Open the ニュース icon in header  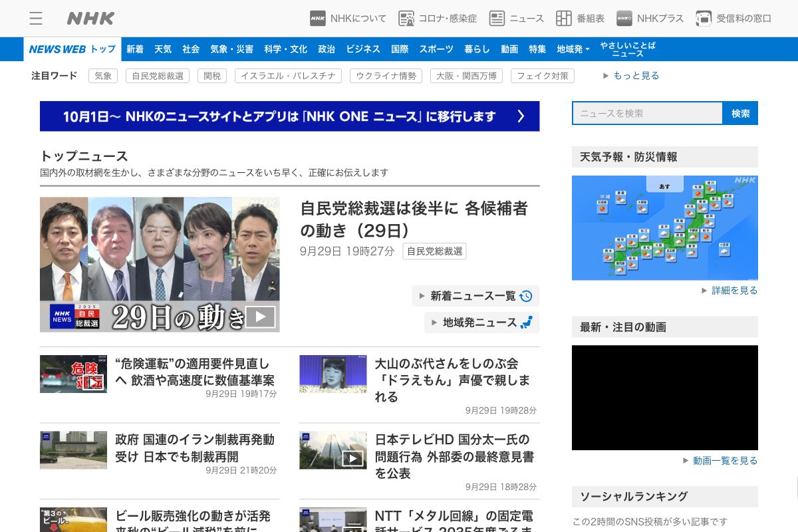coord(497,19)
